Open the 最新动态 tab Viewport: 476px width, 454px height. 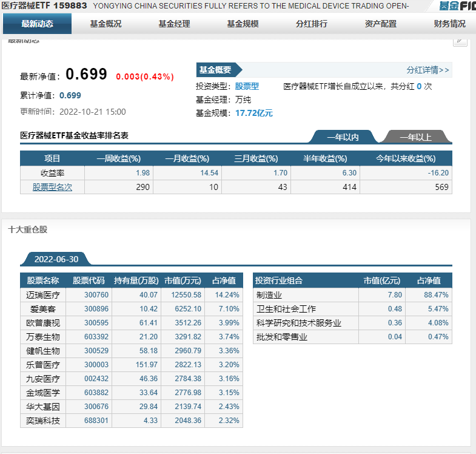tap(38, 24)
